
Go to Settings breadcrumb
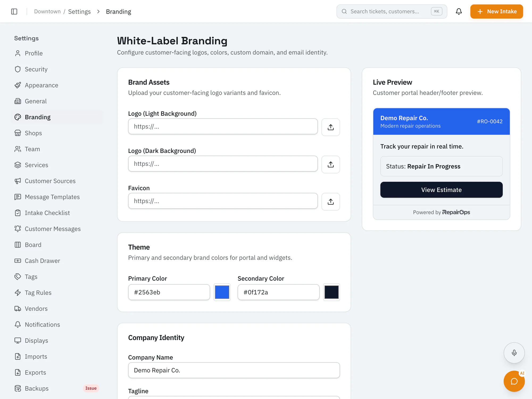79,11
